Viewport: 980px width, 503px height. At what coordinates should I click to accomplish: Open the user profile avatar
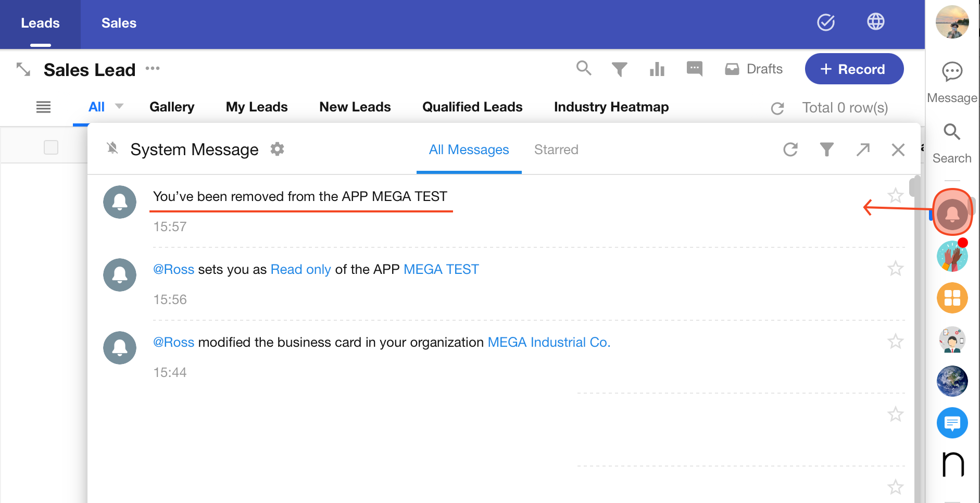[952, 22]
